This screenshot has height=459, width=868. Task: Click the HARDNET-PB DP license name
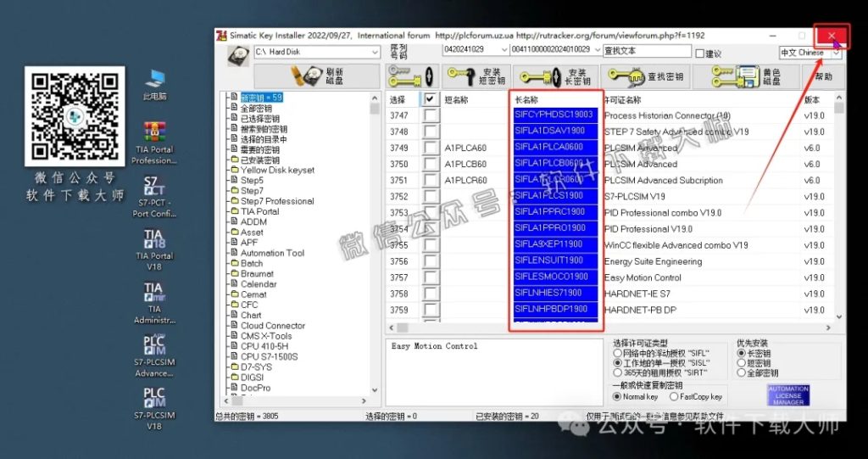point(640,310)
